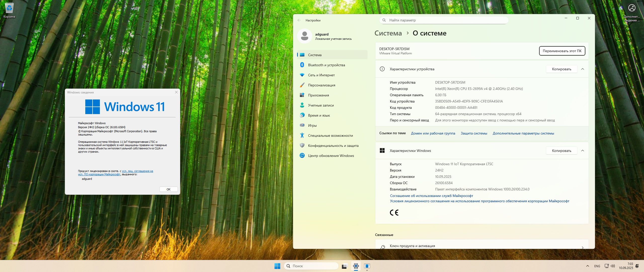Click the Wi-Fi icon for Сеть и Интернет

click(302, 75)
